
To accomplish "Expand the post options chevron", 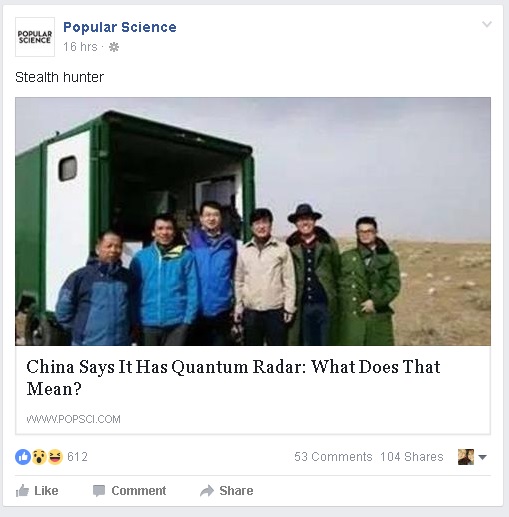I will (x=487, y=24).
